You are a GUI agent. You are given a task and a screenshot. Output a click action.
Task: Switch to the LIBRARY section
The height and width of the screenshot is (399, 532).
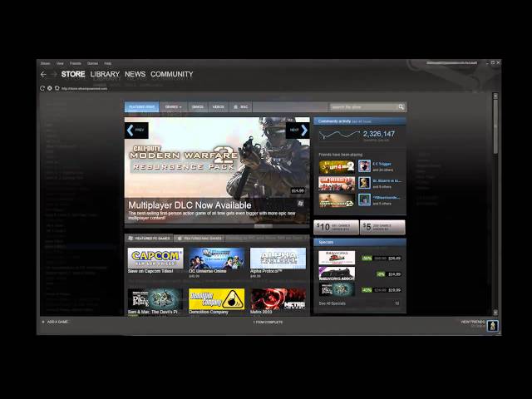pos(105,74)
